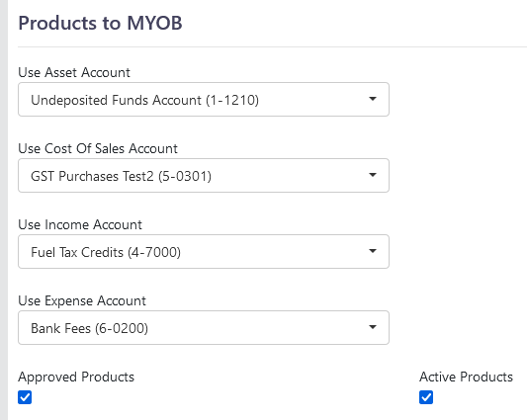The height and width of the screenshot is (420, 527).
Task: Open the Bank Fees (6-0200) dropdown
Action: click(204, 328)
